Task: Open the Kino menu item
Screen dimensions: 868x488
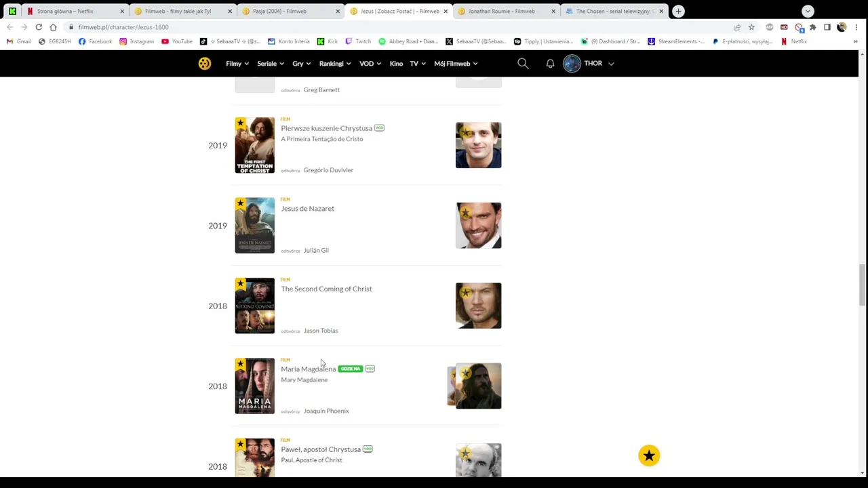Action: [x=396, y=63]
